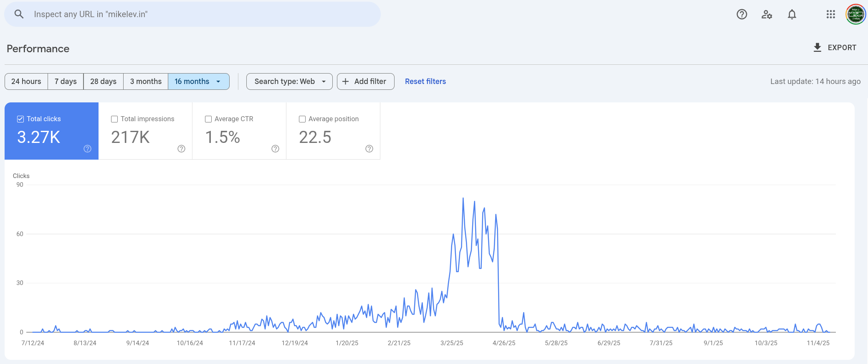Image resolution: width=868 pixels, height=364 pixels.
Task: Click the 3.27K total clicks value
Action: tap(39, 137)
